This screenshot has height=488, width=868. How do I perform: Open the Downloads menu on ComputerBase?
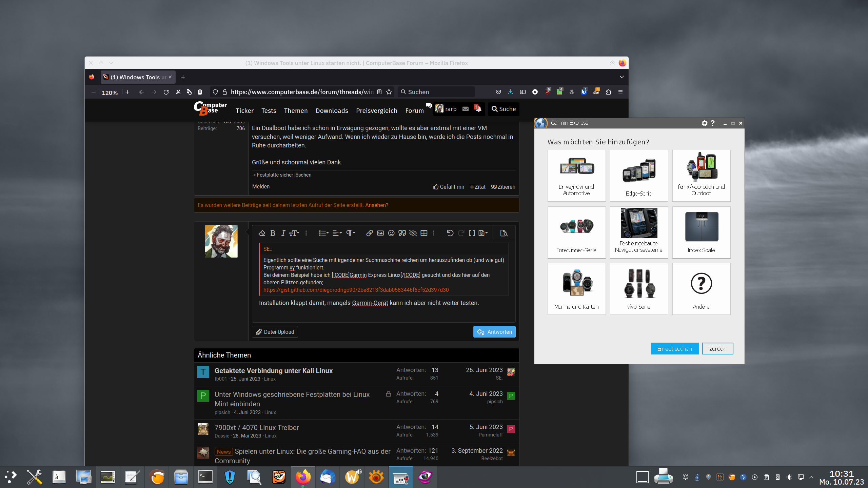(332, 111)
